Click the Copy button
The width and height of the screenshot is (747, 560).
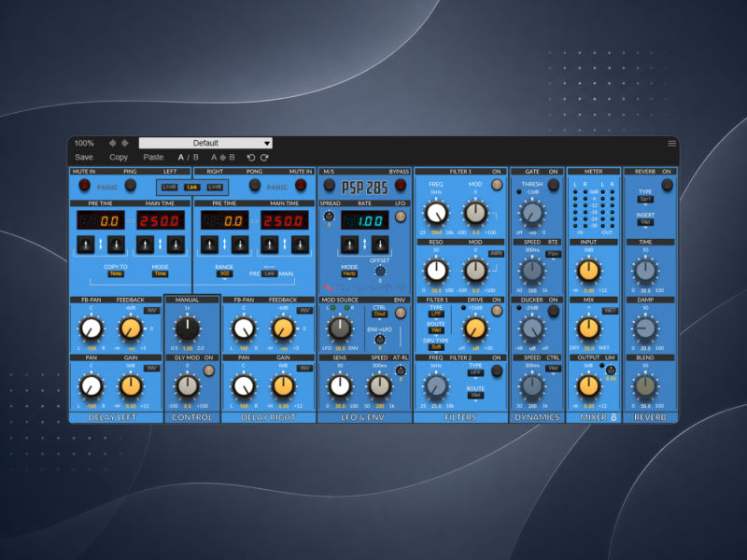[119, 157]
